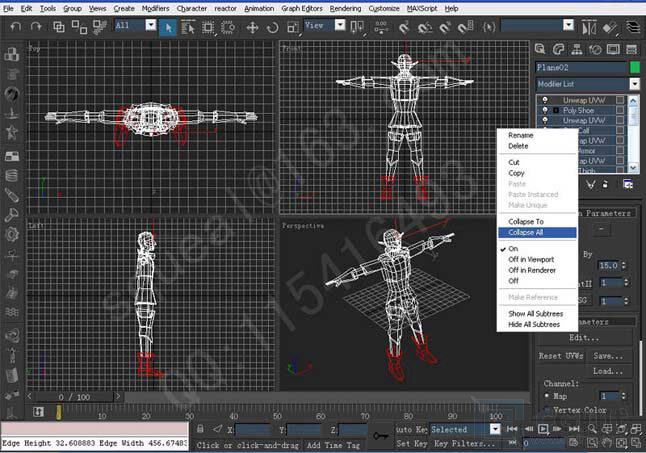Click the selection lock padlock icon
This screenshot has width=646, height=453.
point(200,429)
